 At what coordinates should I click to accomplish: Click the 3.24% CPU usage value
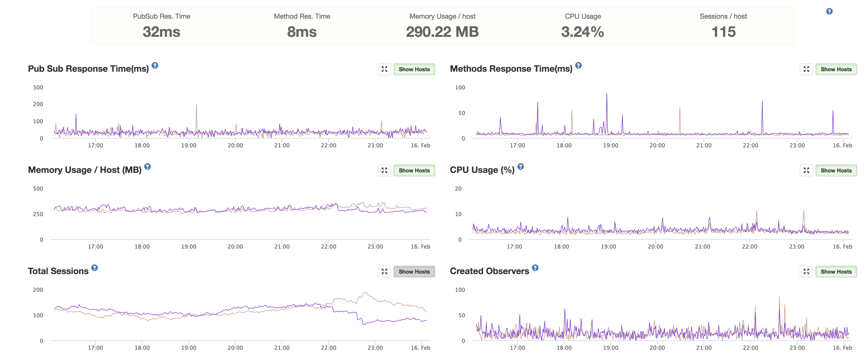point(583,32)
